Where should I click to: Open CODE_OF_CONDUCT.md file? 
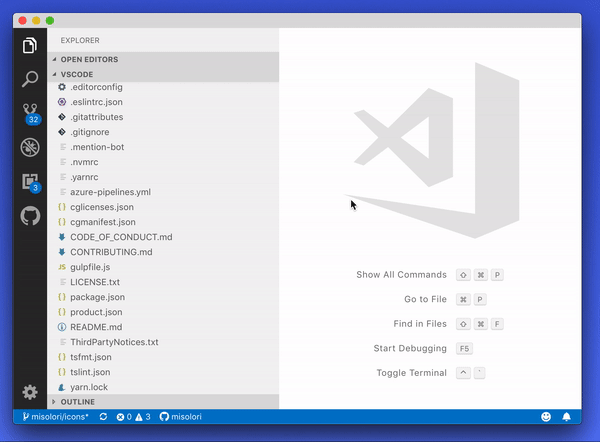pos(163,237)
